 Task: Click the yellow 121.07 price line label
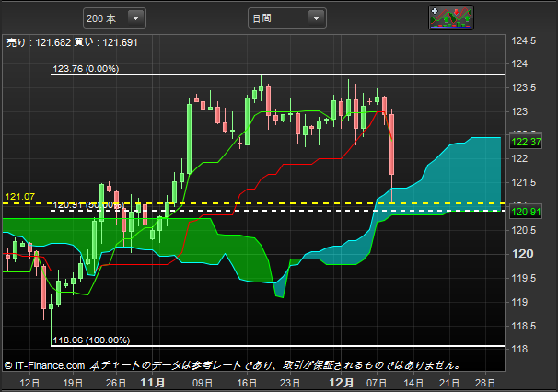click(20, 197)
